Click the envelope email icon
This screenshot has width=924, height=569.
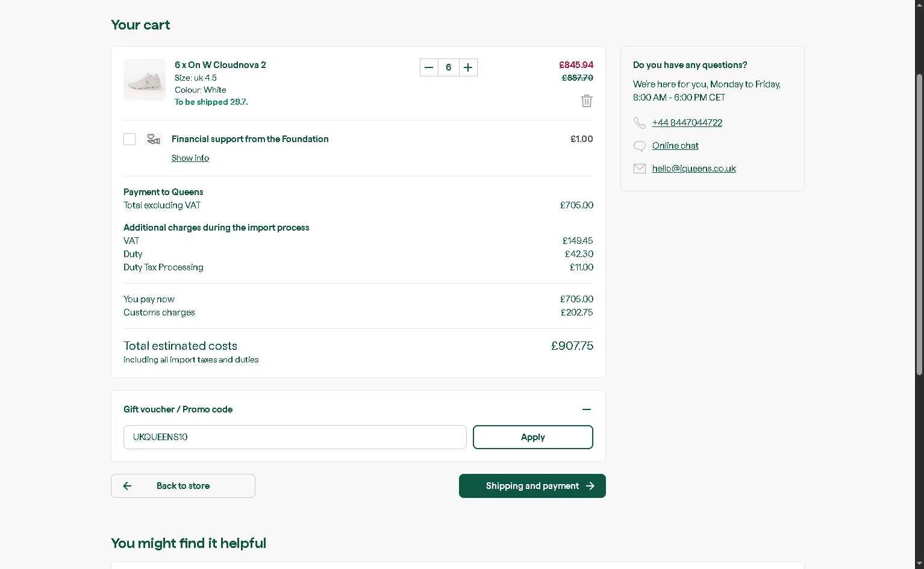coord(640,169)
